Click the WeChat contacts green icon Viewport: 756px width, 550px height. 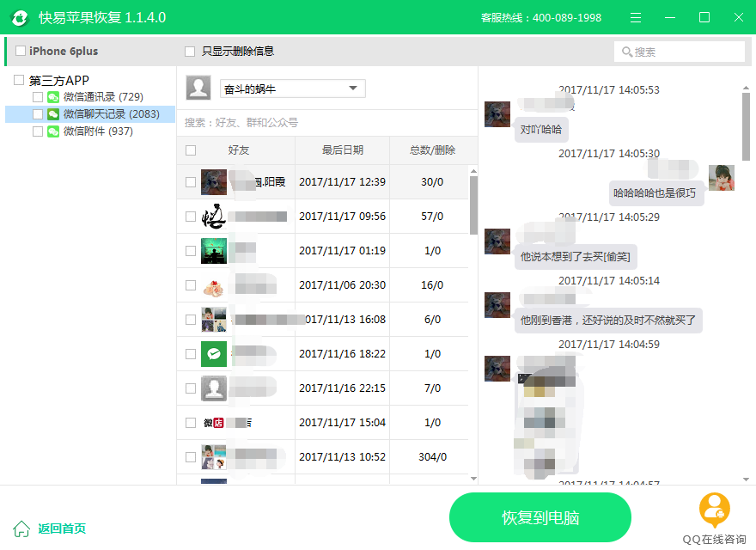click(x=53, y=97)
